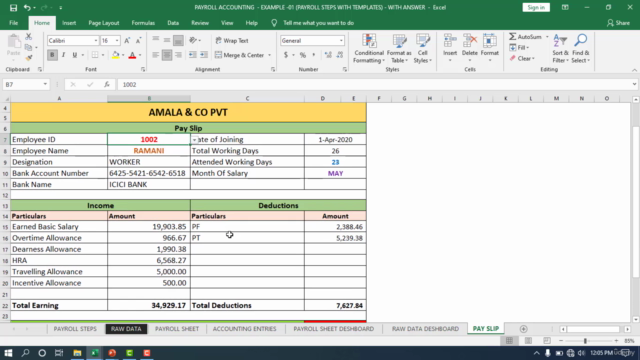
Task: Align cell text to the left
Action: pyautogui.click(x=156, y=55)
